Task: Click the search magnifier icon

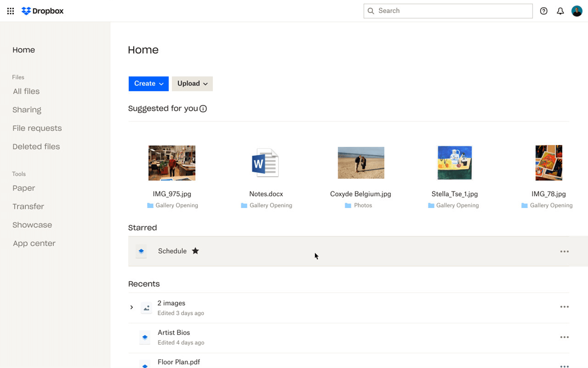Action: (371, 11)
